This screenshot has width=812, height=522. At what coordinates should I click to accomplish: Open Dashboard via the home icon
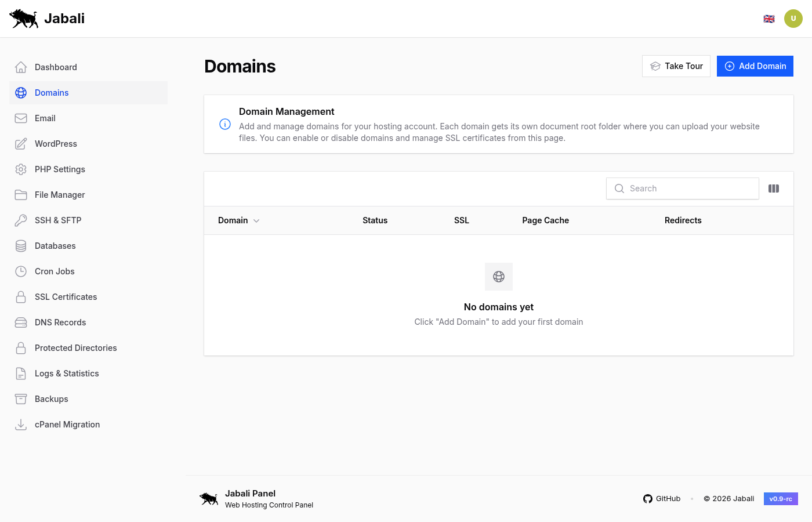tap(21, 67)
